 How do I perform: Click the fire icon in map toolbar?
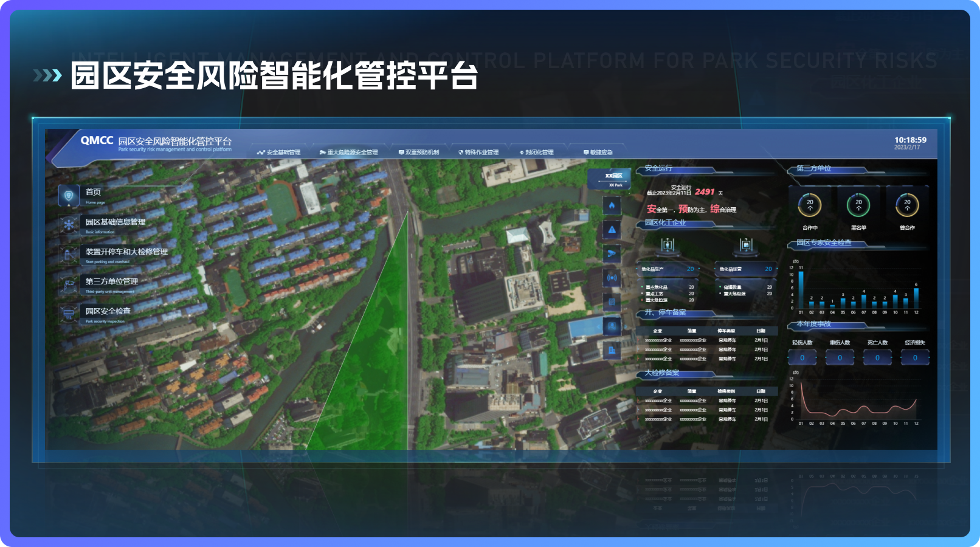(x=612, y=205)
